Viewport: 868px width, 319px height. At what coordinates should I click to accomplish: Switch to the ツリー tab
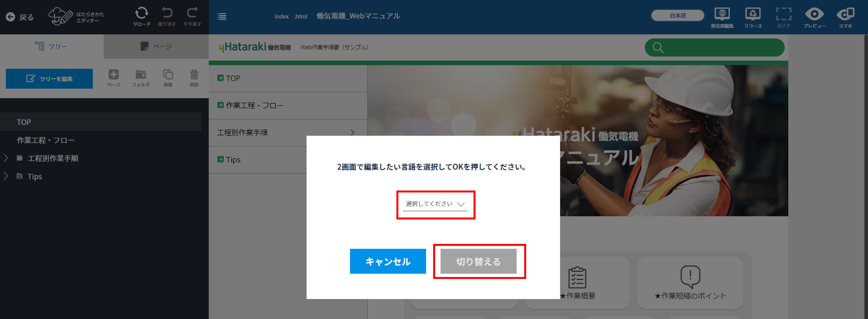52,46
